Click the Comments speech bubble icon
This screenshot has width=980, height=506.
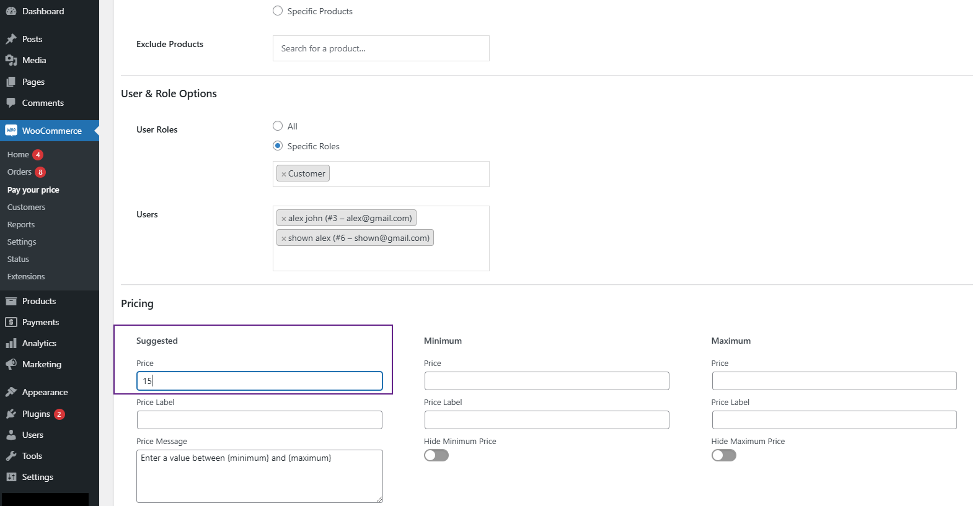point(11,103)
